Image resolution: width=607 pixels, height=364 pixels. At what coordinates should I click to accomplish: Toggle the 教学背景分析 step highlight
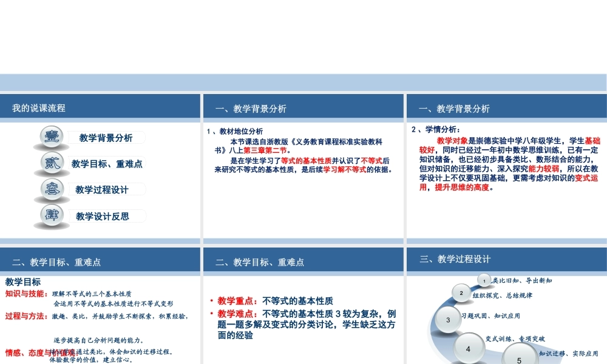pyautogui.click(x=104, y=136)
